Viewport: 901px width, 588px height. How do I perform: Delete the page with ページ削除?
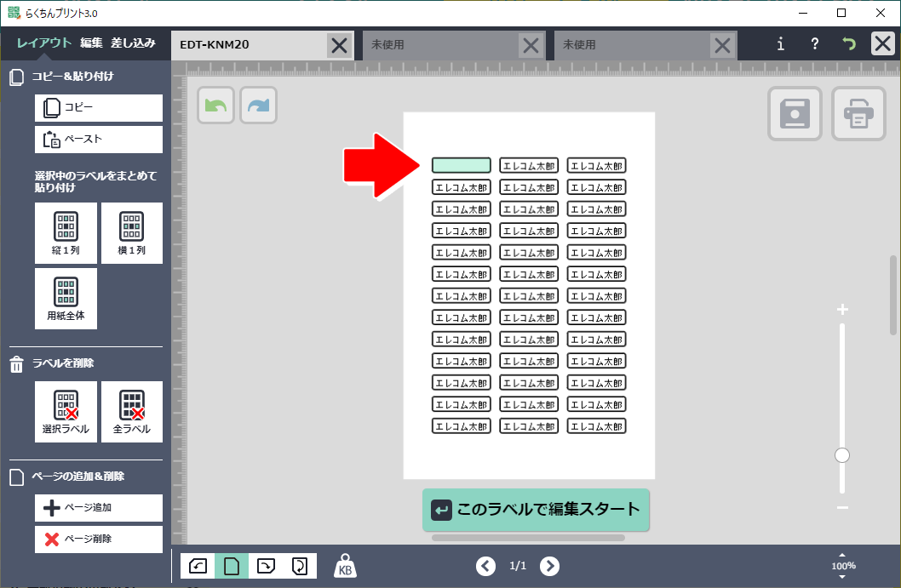click(x=99, y=539)
